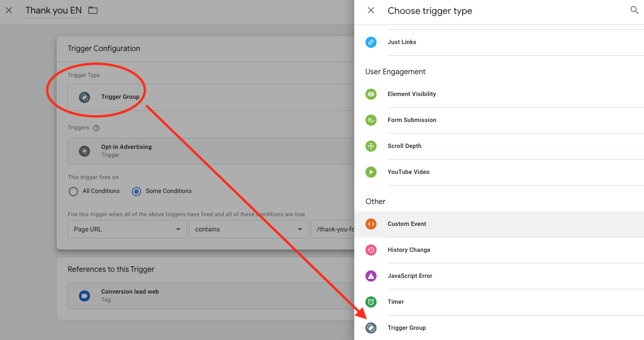
Task: Click the Trigger Configuration heading
Action: [x=104, y=48]
